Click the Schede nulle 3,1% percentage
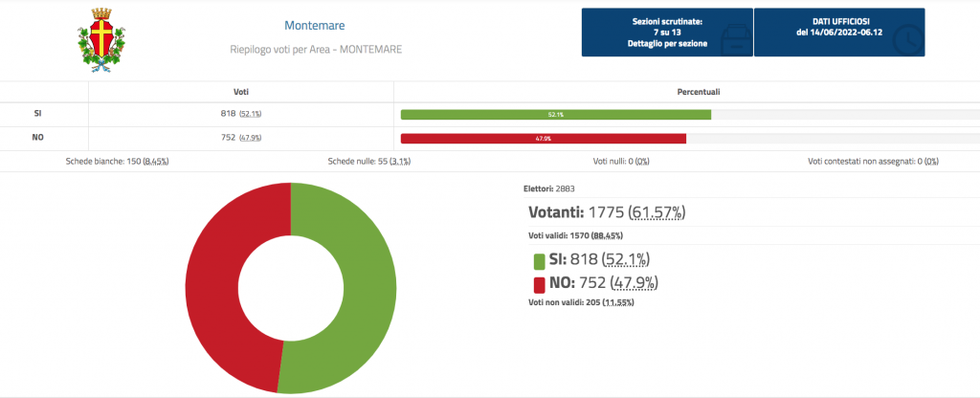The image size is (980, 398). pos(400,162)
